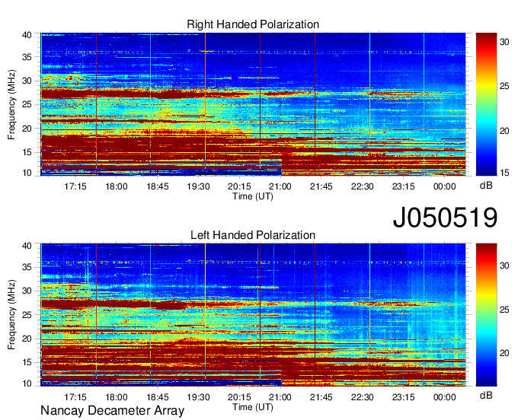Click the "dB" unit under left-handed color bar
518x420 pixels.
click(486, 395)
